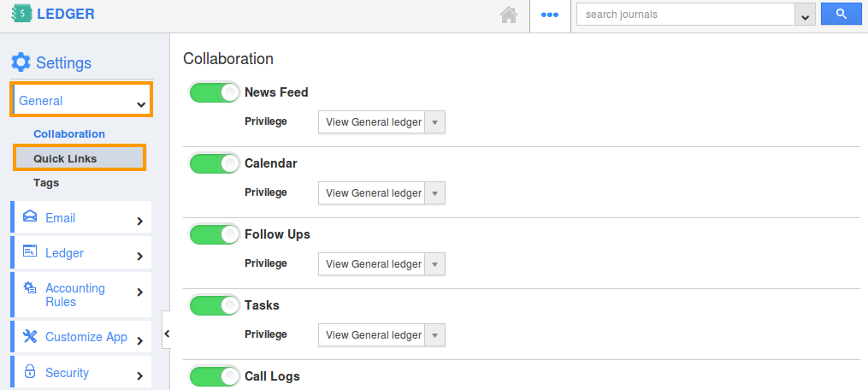Open the Tags settings item

point(46,183)
